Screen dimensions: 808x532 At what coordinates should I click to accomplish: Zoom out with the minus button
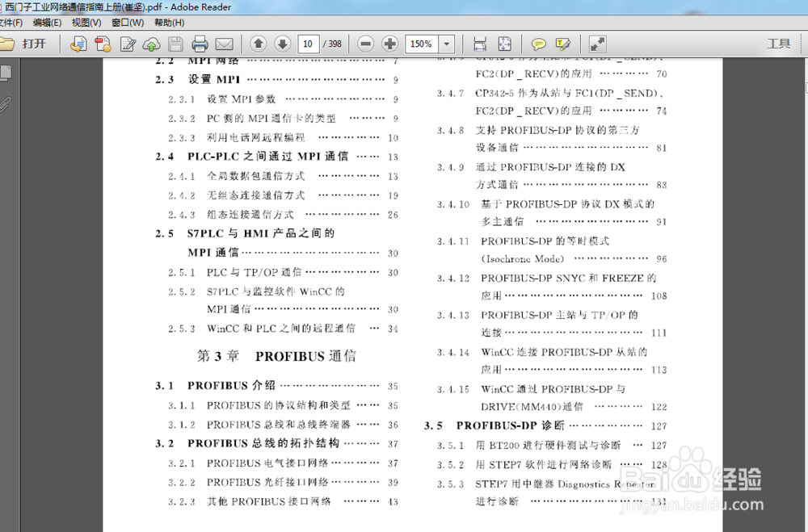click(x=365, y=44)
